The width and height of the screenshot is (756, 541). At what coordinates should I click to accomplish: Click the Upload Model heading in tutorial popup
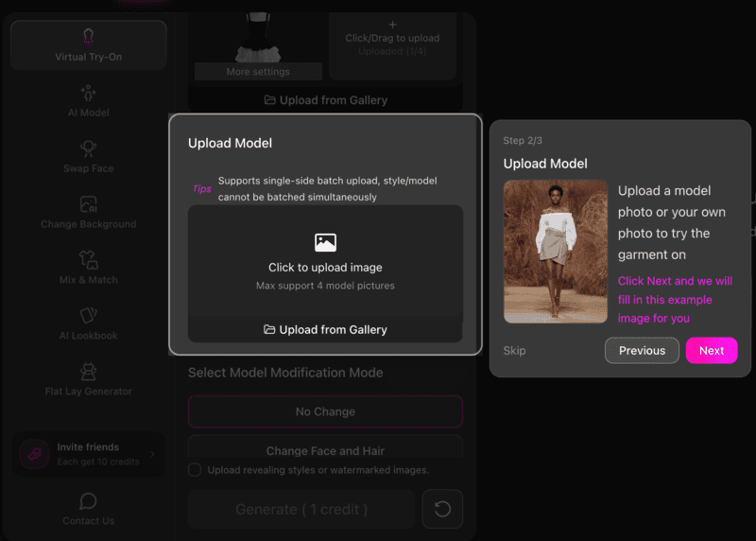coord(545,164)
